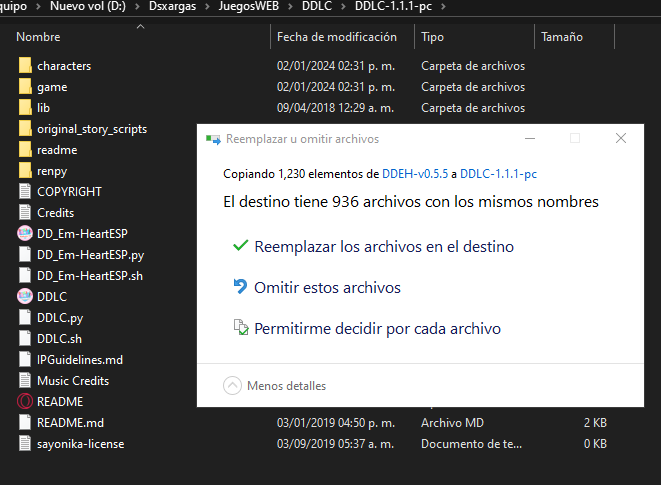Select the characters folder name
Viewport: 661px width, 485px height.
(64, 66)
